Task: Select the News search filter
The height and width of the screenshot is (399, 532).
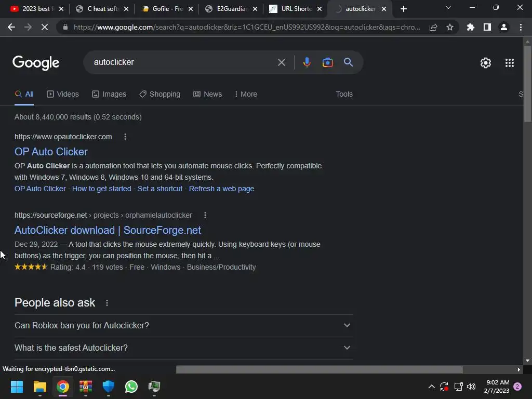Action: tap(208, 95)
